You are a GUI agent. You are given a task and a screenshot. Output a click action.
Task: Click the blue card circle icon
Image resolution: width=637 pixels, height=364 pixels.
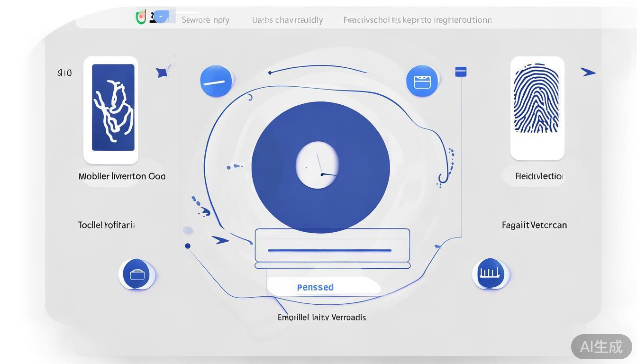pos(422,81)
